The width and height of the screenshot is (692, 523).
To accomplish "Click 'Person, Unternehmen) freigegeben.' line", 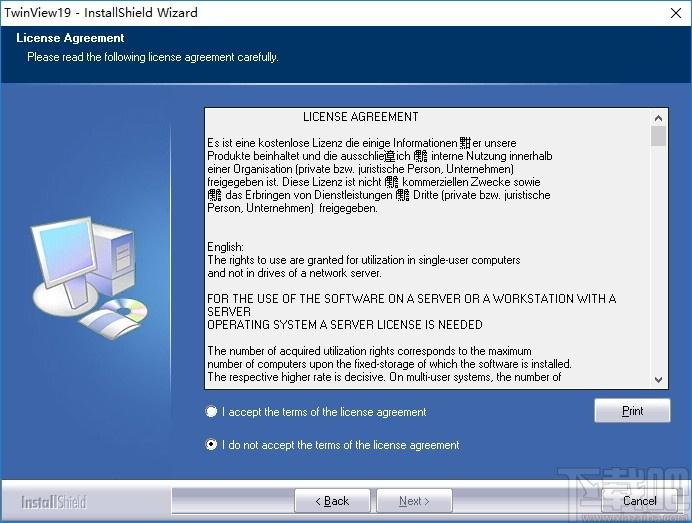I will 292,208.
